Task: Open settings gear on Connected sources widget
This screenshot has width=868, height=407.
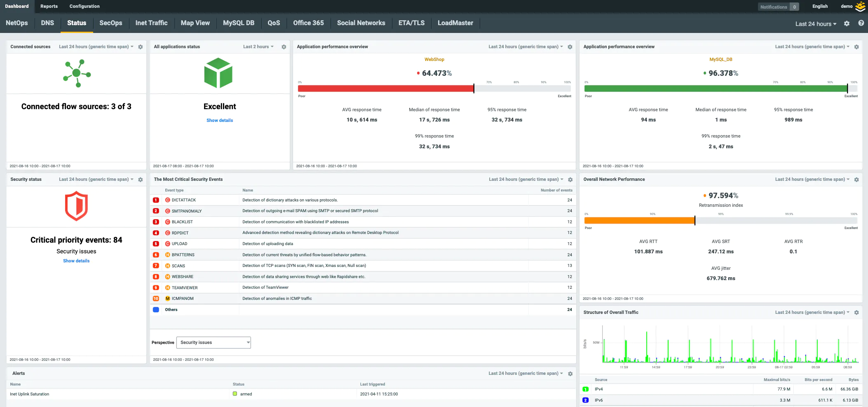Action: (140, 47)
